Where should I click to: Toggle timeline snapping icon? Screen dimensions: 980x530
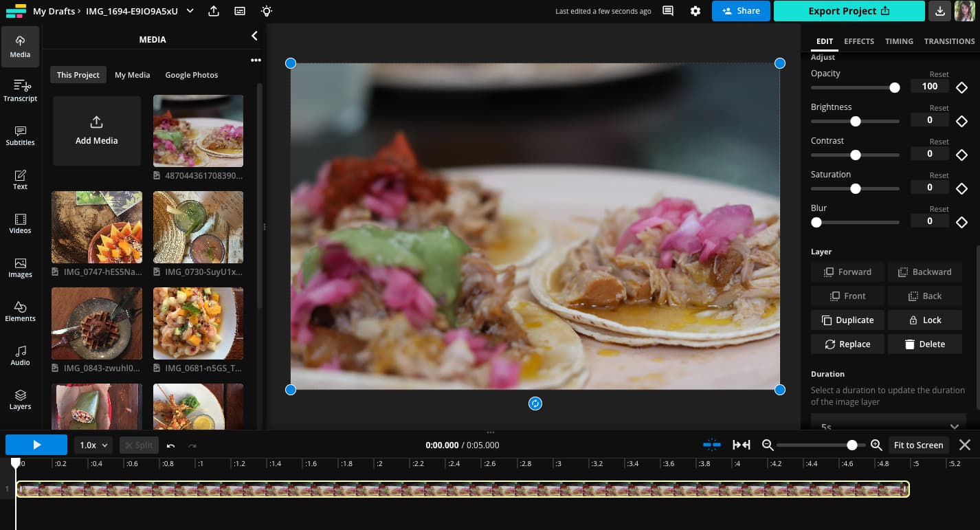[x=712, y=445]
